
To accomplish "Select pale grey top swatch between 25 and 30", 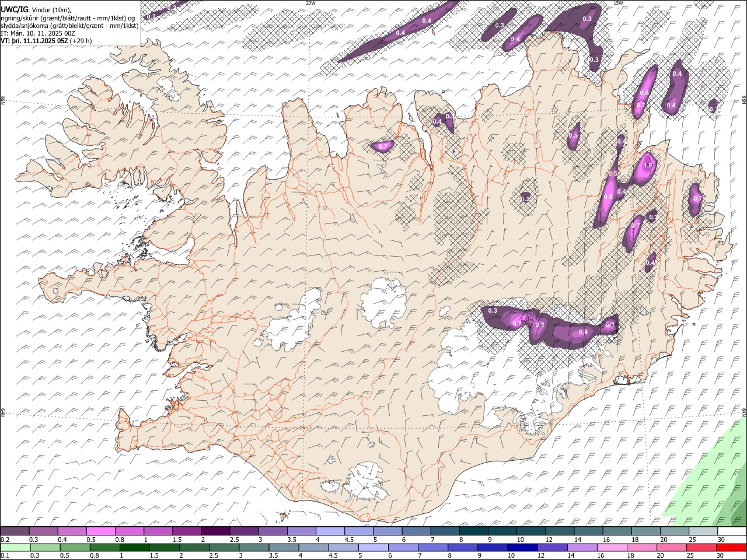I will pos(703,531).
